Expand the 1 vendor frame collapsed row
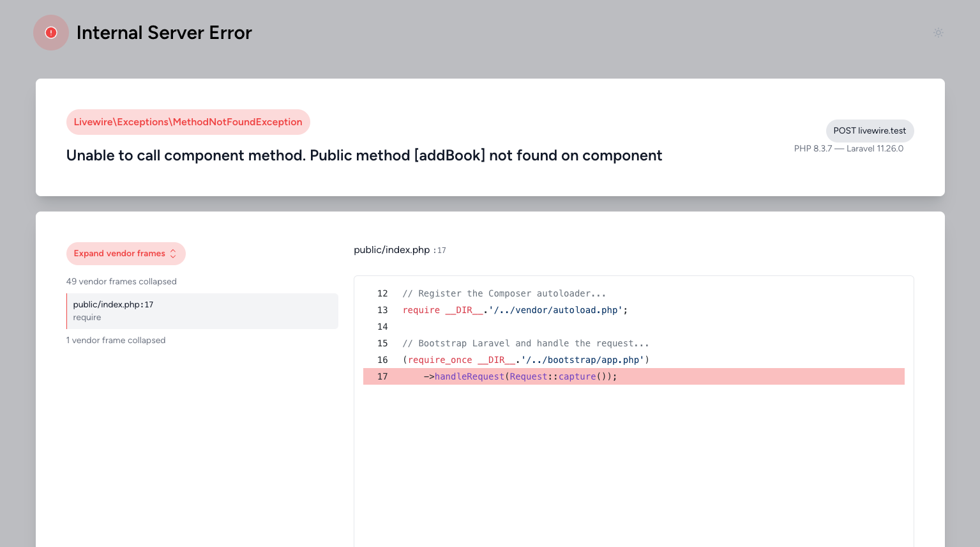This screenshot has width=980, height=547. [116, 341]
